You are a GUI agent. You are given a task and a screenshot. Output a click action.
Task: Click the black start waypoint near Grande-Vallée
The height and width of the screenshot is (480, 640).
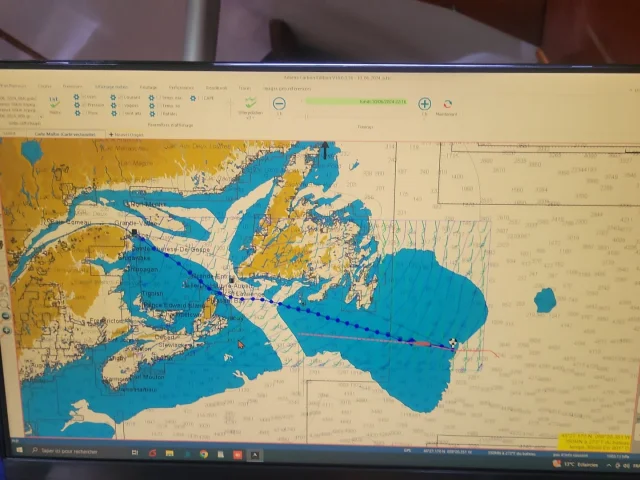pos(134,232)
